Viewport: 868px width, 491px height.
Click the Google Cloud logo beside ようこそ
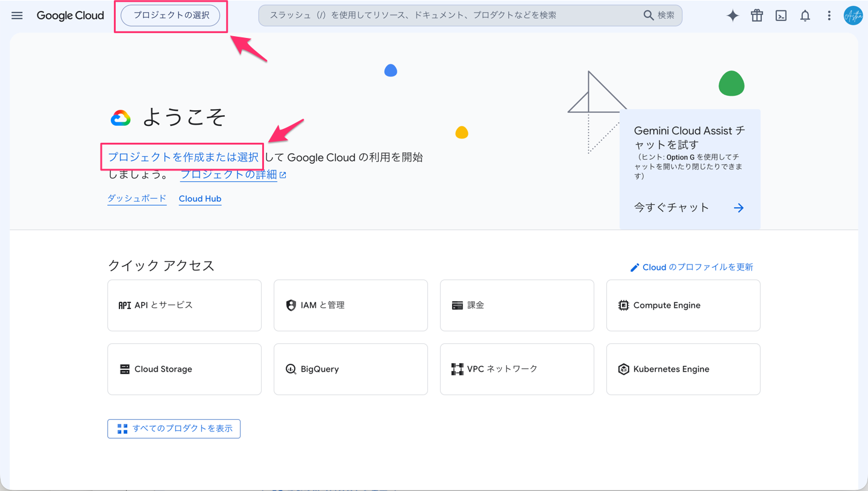pyautogui.click(x=121, y=118)
